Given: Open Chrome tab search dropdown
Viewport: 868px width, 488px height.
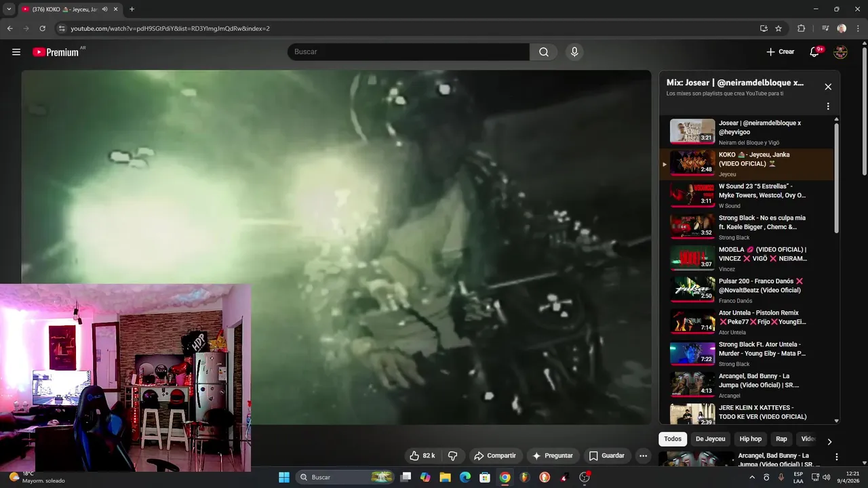Looking at the screenshot, I should (9, 9).
